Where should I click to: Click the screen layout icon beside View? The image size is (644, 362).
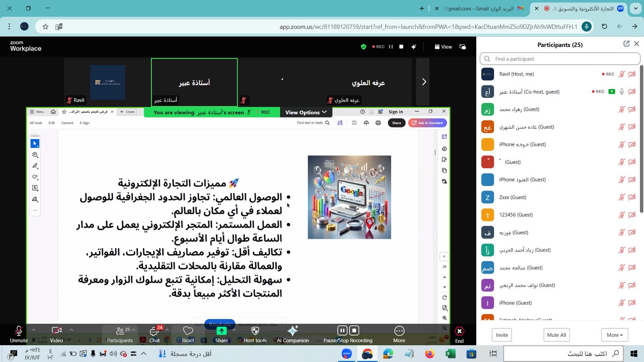(x=462, y=47)
